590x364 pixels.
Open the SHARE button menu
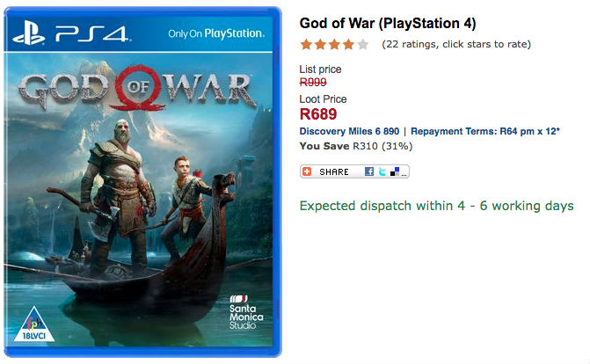pyautogui.click(x=334, y=171)
